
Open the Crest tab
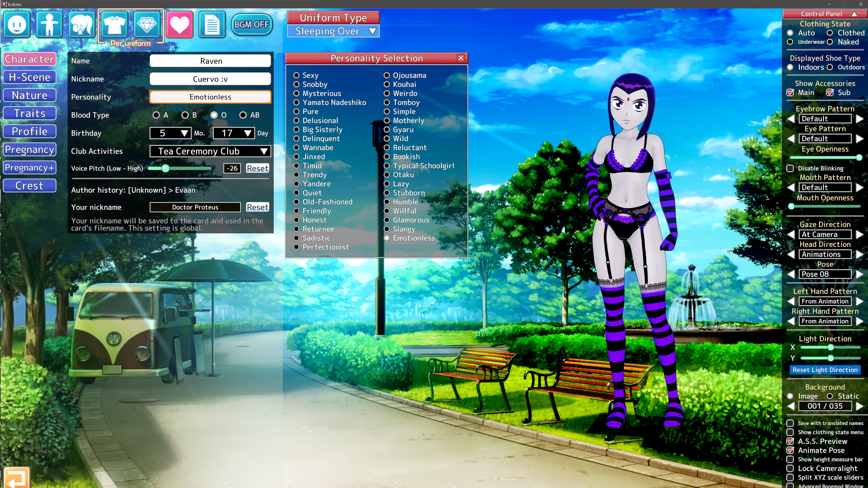(29, 185)
